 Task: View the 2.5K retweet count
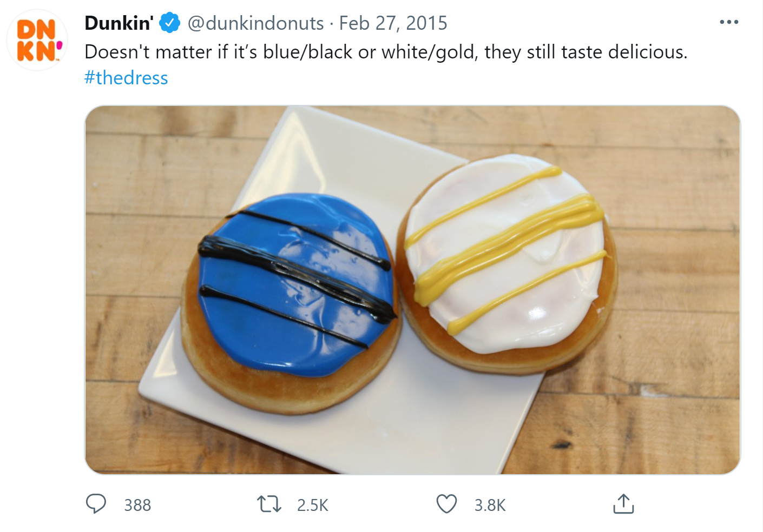[x=312, y=505]
